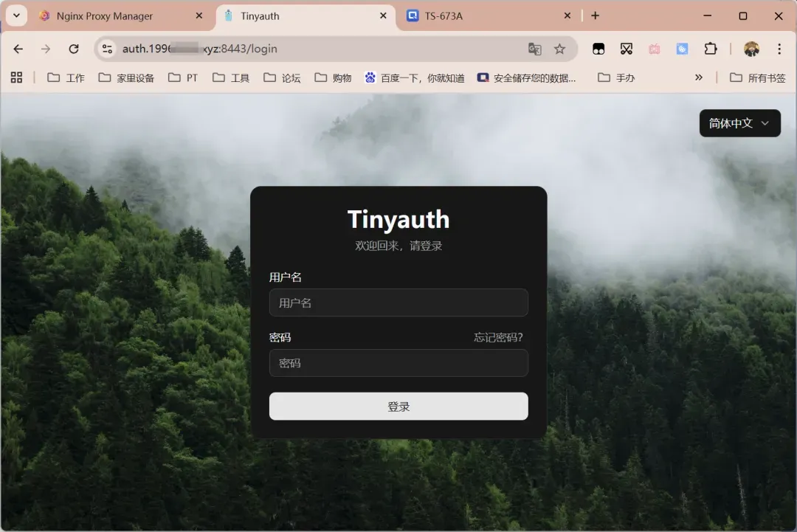Open the black mask extension icon
The image size is (797, 532).
coord(598,49)
